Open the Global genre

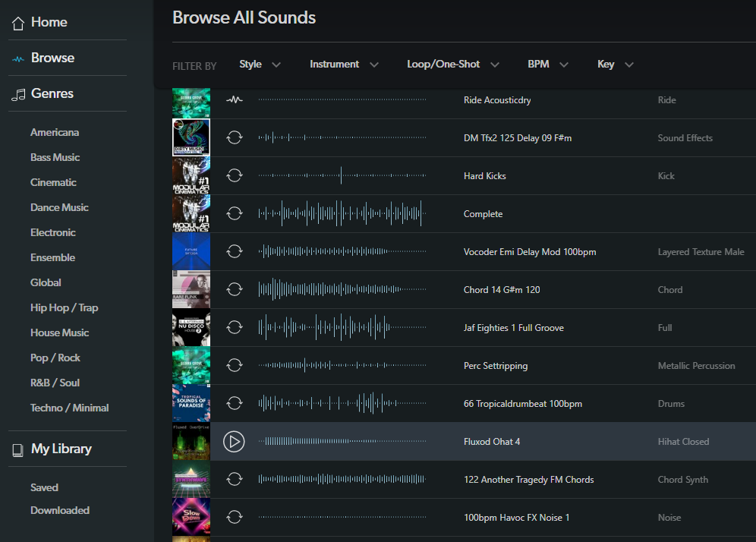(x=46, y=282)
